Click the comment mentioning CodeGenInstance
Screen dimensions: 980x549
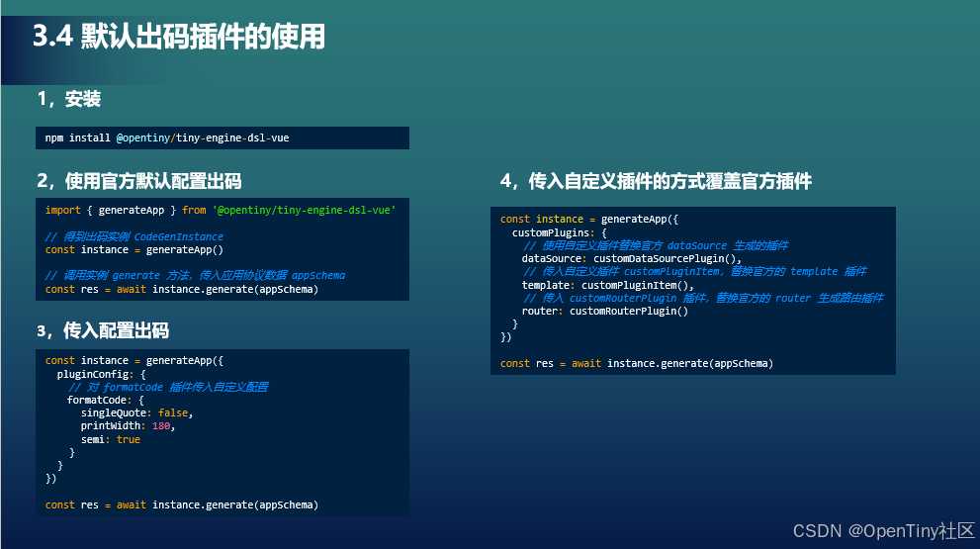pos(134,236)
